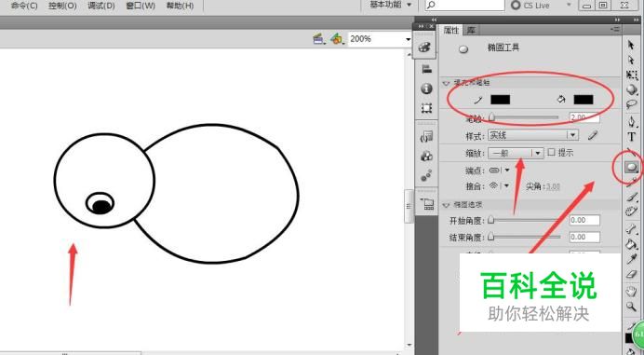Select the Text tool
Screen dimensions: 644x355
tap(632, 137)
